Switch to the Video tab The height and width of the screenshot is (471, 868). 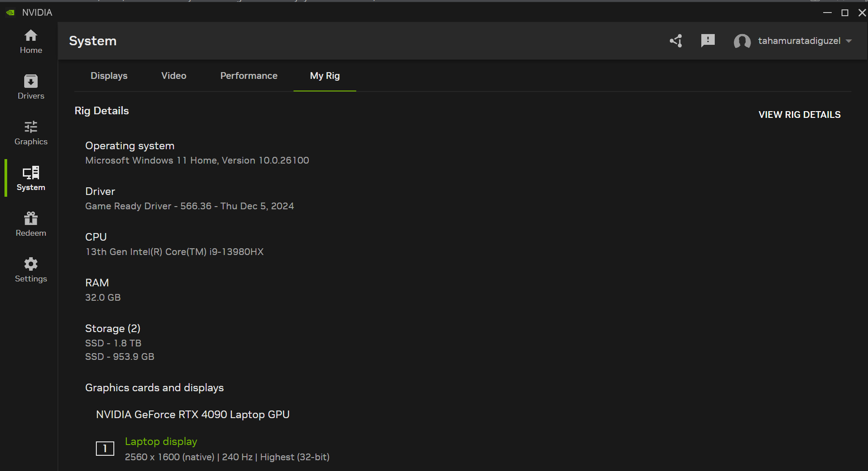coord(174,76)
